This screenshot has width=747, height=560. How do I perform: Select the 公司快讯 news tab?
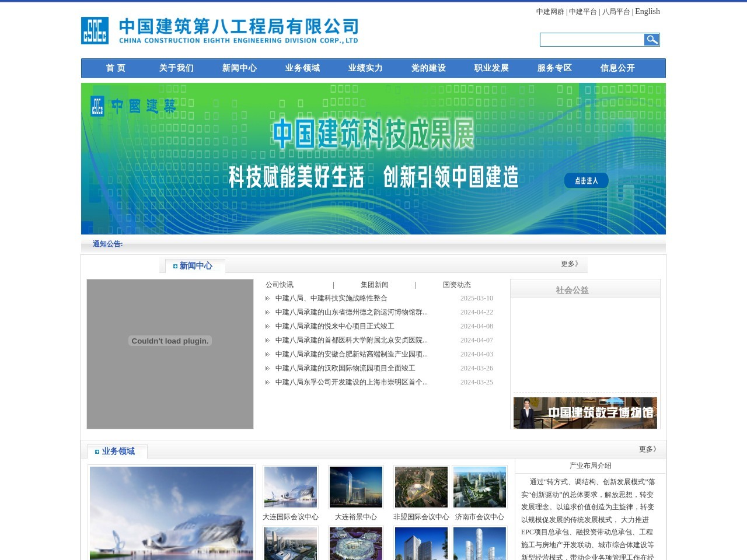coord(280,285)
